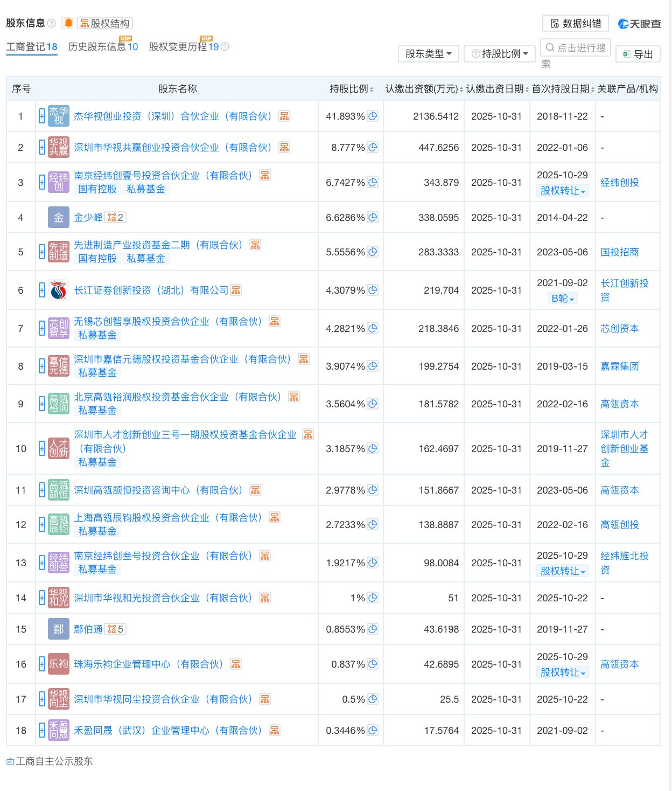Expand row for 杰华视创业投资 shareholder
Screen dimensions: 672x791
(x=42, y=116)
